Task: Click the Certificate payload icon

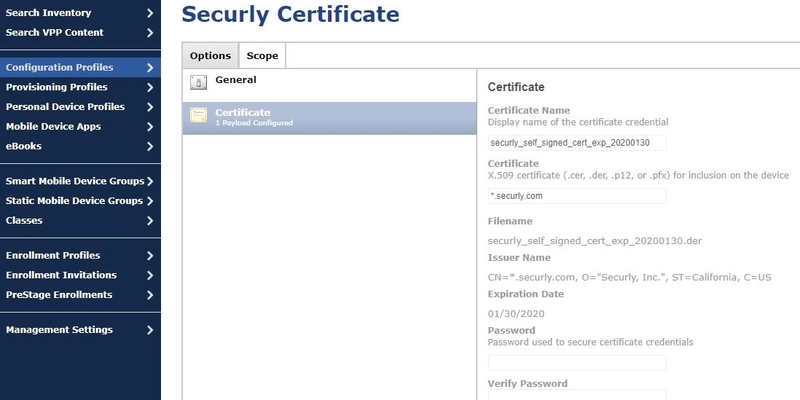Action: tap(198, 115)
